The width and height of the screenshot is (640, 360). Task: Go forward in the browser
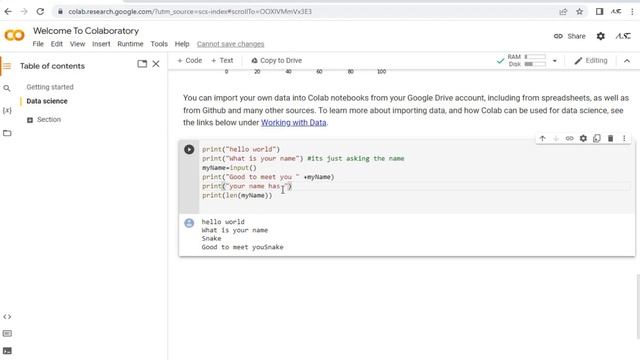[x=24, y=11]
